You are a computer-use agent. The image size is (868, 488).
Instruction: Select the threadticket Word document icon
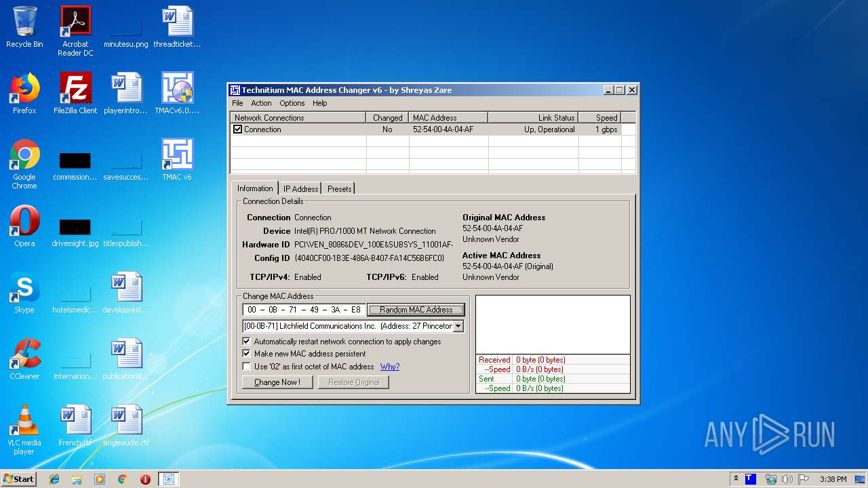177,27
